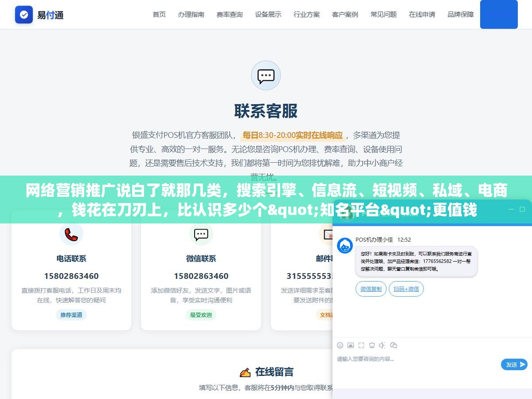
Task: Click the solid blue button beside 品牌保障
Action: click(x=499, y=15)
